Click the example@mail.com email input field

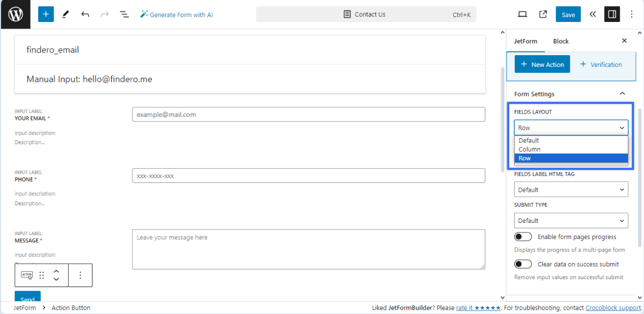point(309,114)
